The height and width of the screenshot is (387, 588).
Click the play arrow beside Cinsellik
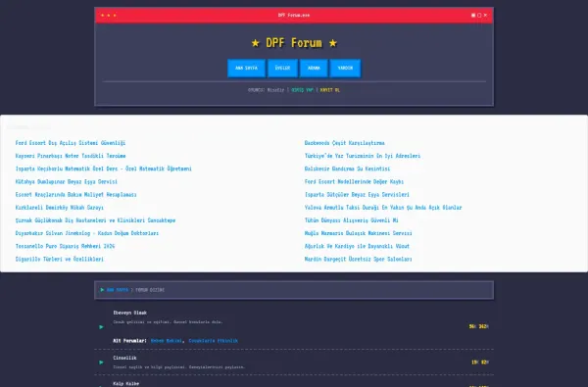[101, 363]
